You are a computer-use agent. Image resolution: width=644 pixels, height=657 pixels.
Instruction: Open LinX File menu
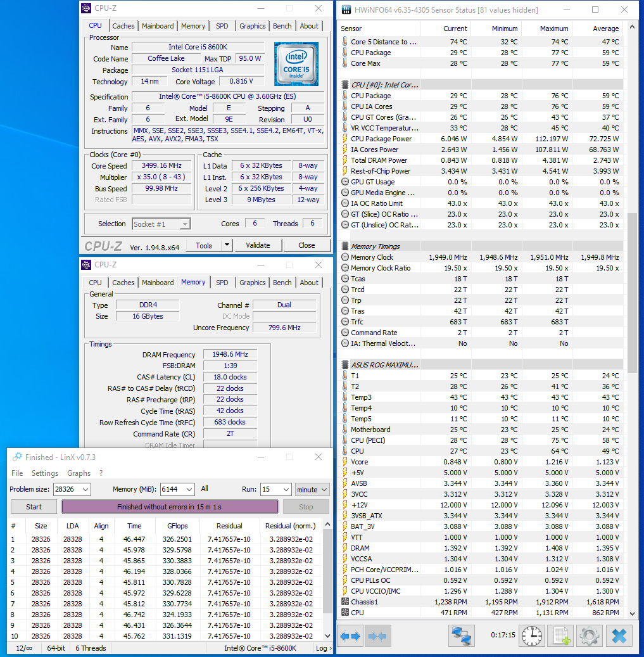click(x=17, y=473)
